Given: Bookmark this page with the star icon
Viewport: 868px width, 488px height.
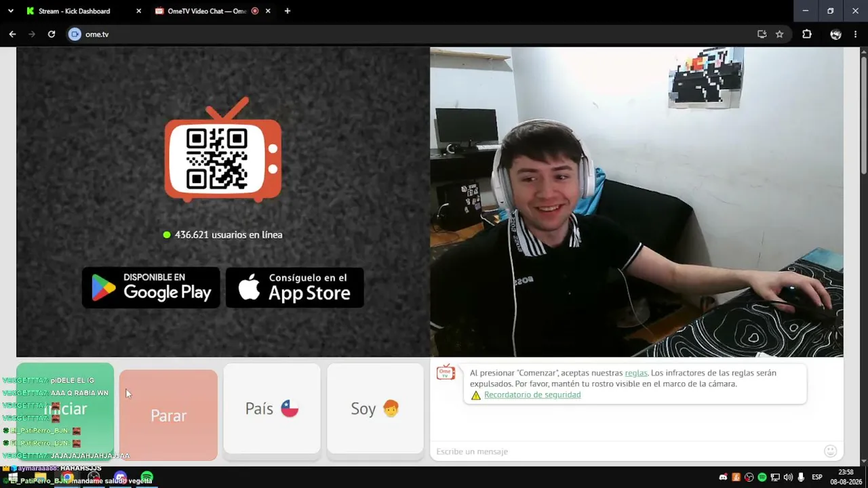Looking at the screenshot, I should [x=780, y=34].
